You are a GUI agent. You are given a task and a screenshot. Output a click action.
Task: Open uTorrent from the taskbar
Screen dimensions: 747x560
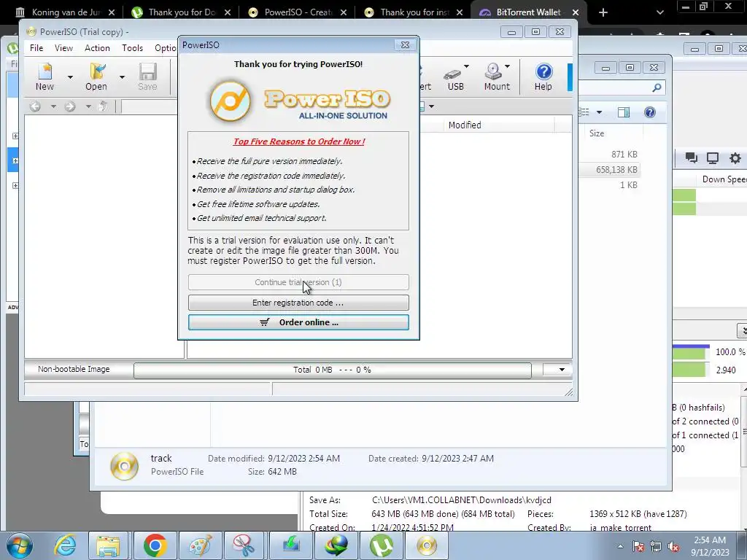pyautogui.click(x=381, y=545)
